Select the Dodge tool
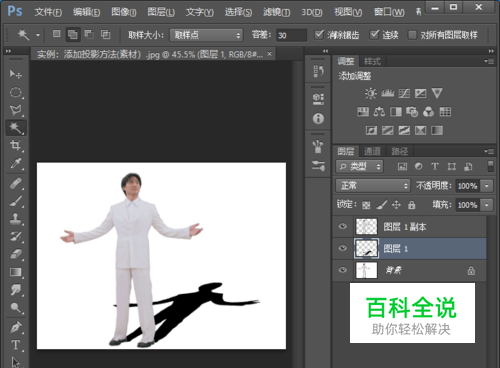Image resolution: width=500 pixels, height=368 pixels. point(15,307)
